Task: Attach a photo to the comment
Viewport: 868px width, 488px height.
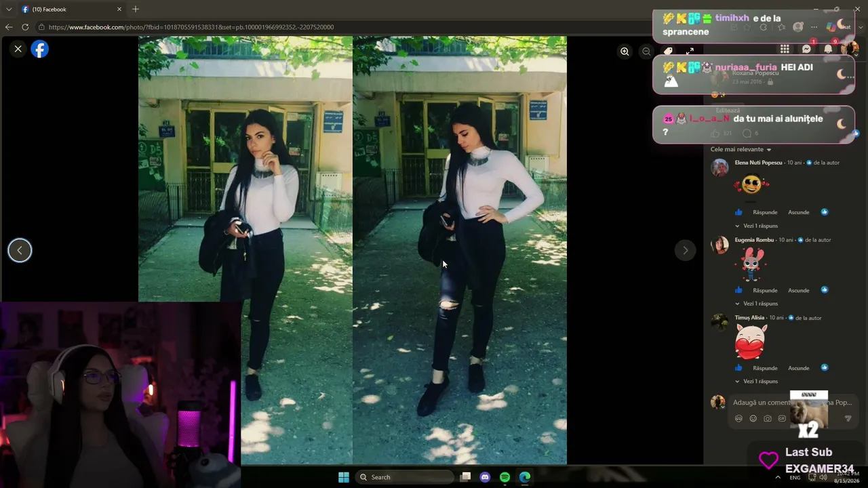Action: pos(768,419)
